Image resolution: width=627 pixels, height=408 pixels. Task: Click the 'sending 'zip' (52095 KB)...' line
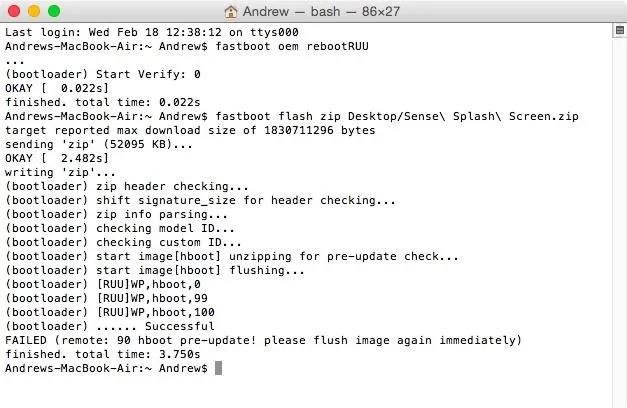click(x=99, y=144)
